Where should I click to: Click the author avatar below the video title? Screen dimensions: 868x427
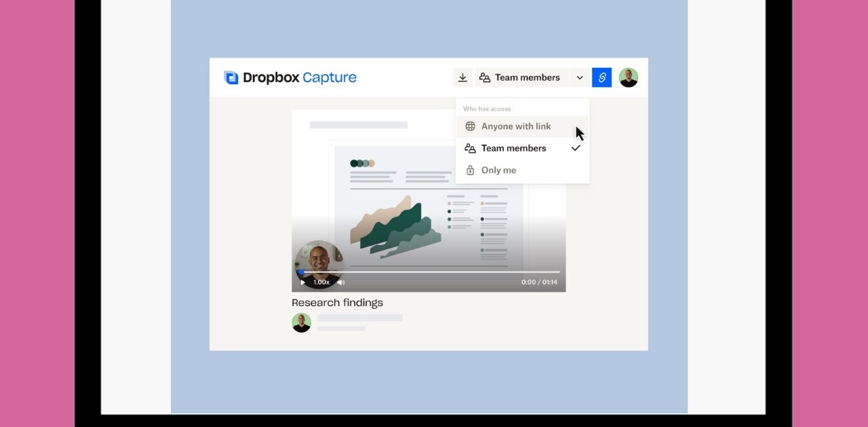301,322
